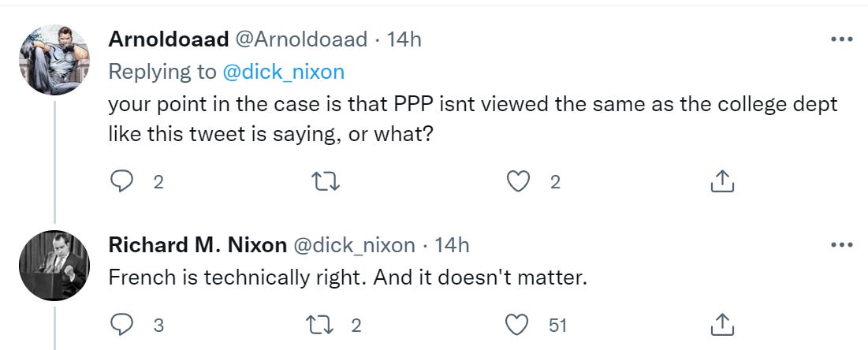Like Arnoldoaad's tweet
Image resolution: width=868 pixels, height=350 pixels.
518,181
